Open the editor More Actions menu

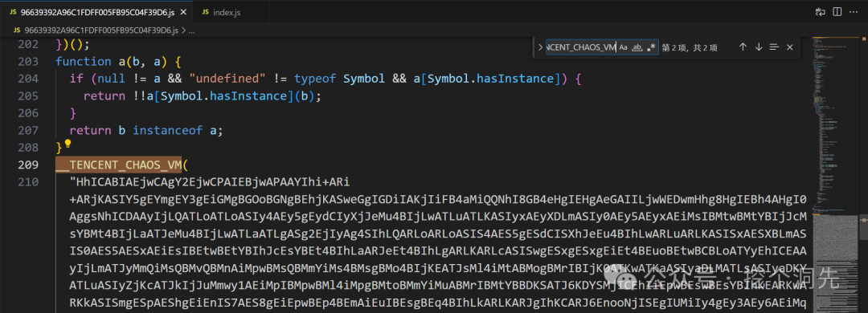coord(854,11)
